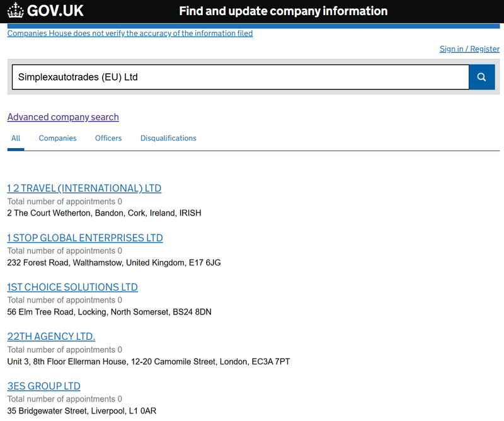Open Advanced company search link
Screen dimensions: 504x421
coord(63,117)
